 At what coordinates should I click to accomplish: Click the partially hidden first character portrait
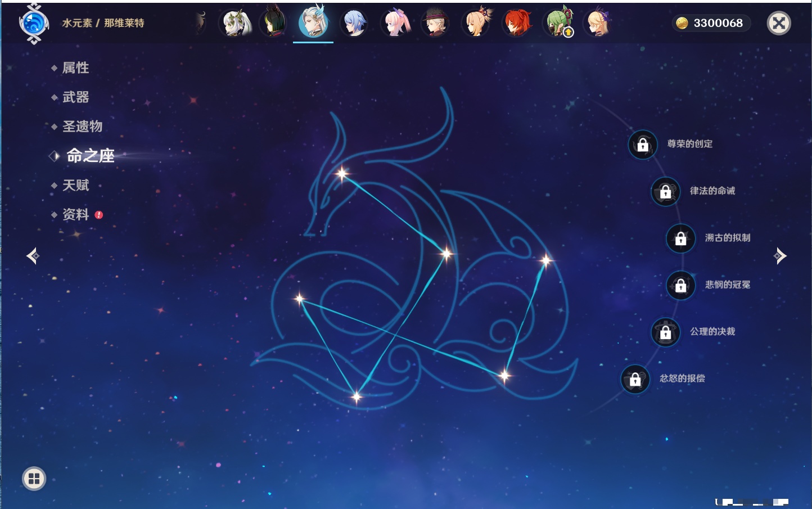pos(200,22)
